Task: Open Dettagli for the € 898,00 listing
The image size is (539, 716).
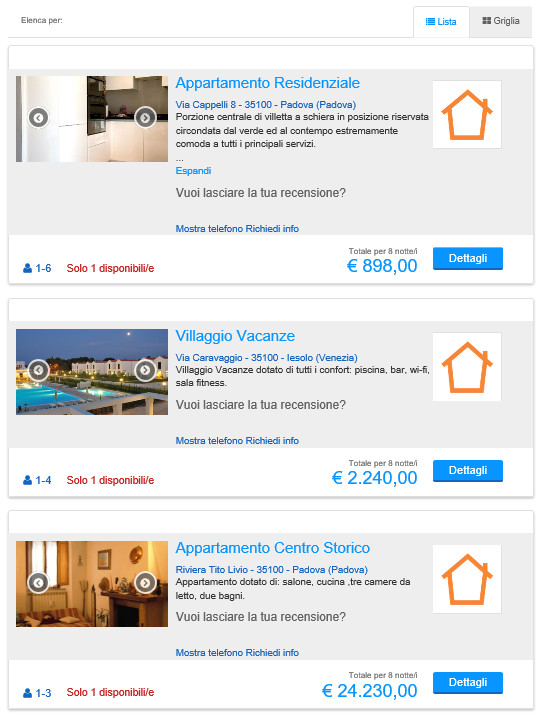Action: click(468, 258)
